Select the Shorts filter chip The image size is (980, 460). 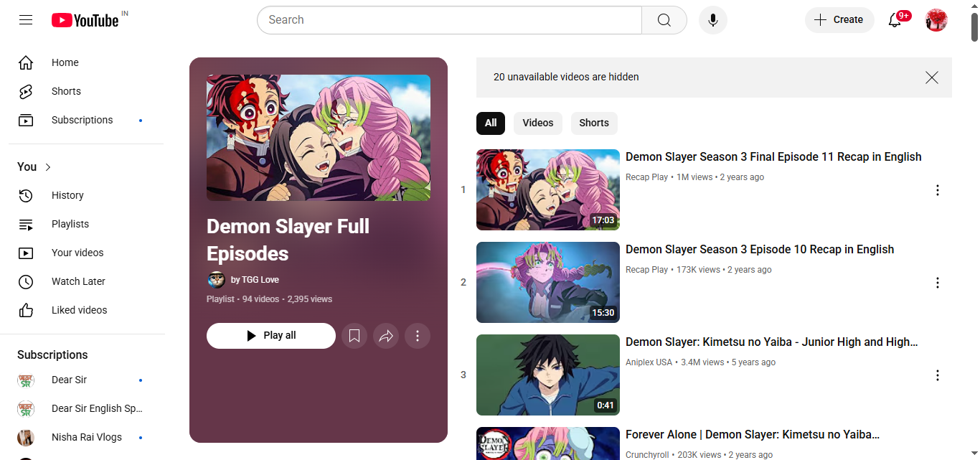coord(594,123)
